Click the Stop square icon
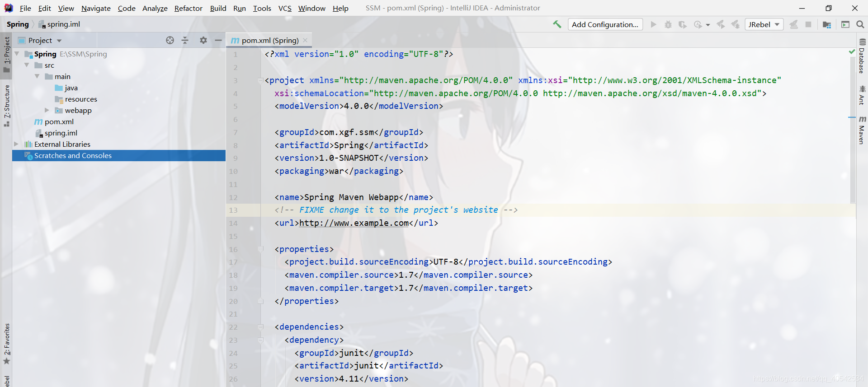868x387 pixels. coord(808,24)
